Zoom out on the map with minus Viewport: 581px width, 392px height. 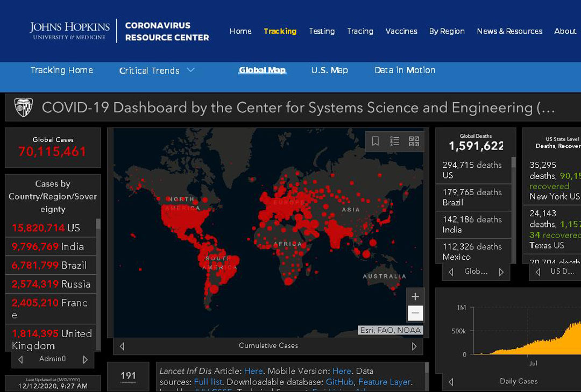pyautogui.click(x=415, y=313)
